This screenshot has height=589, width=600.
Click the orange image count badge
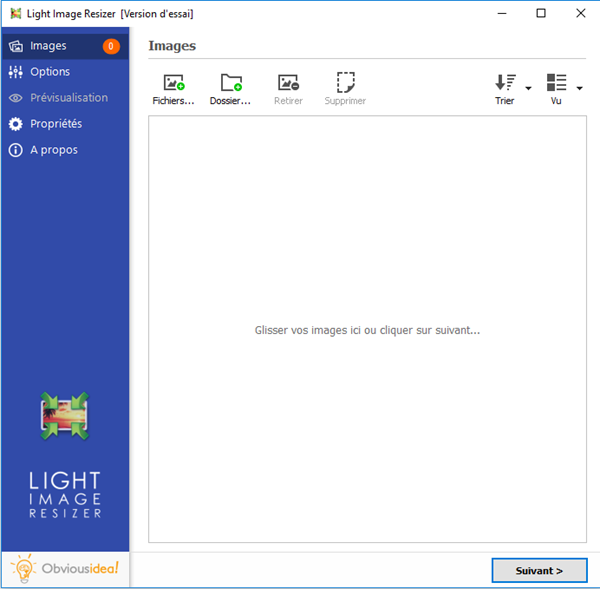pos(111,46)
